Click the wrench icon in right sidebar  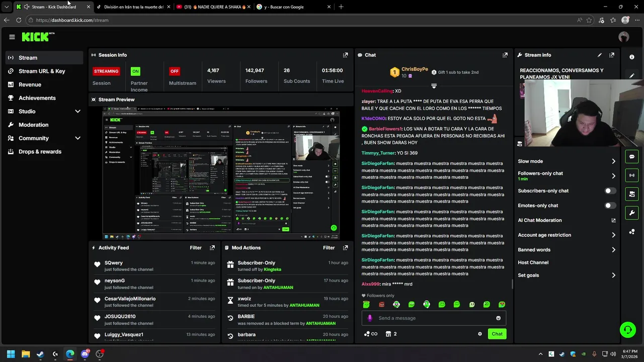point(632,213)
